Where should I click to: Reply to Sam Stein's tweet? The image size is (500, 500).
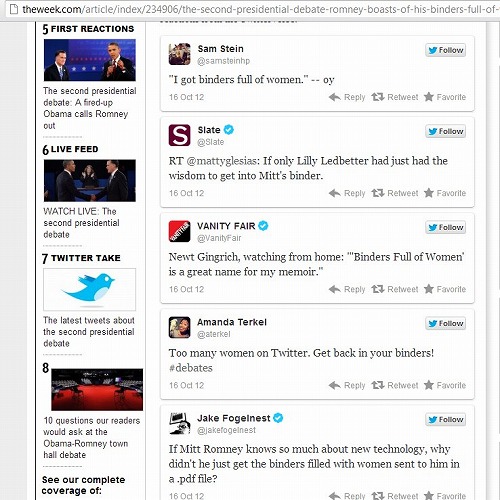click(347, 97)
